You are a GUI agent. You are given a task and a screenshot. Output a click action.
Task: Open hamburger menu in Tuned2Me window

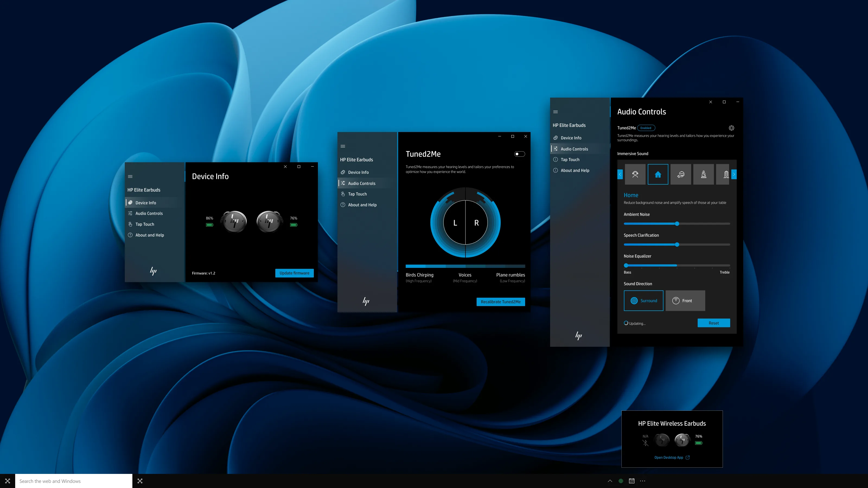(x=343, y=146)
